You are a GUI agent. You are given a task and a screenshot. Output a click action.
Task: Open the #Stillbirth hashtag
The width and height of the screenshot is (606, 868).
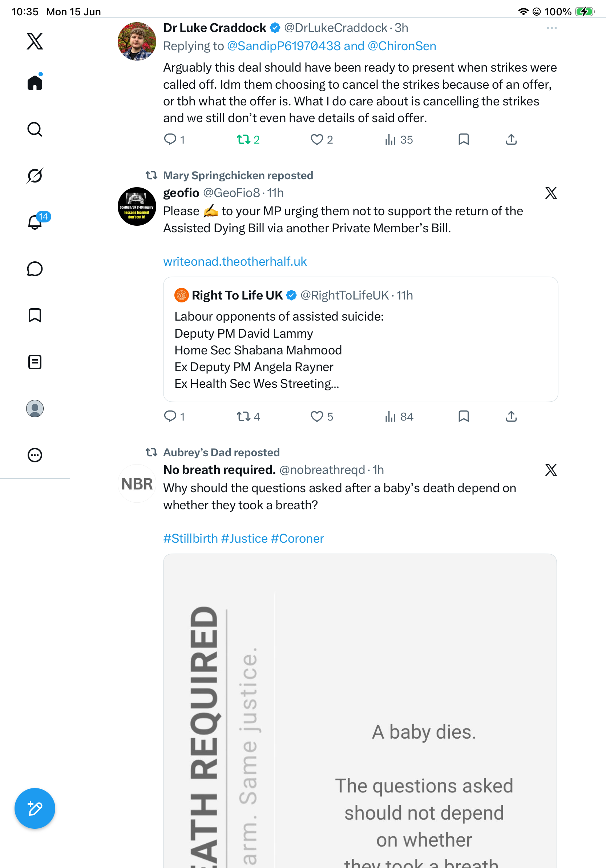pos(190,538)
